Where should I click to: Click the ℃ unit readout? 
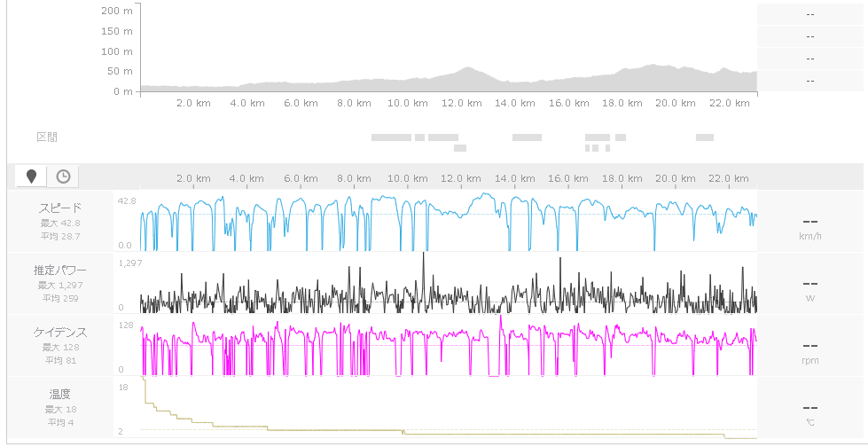(x=810, y=423)
